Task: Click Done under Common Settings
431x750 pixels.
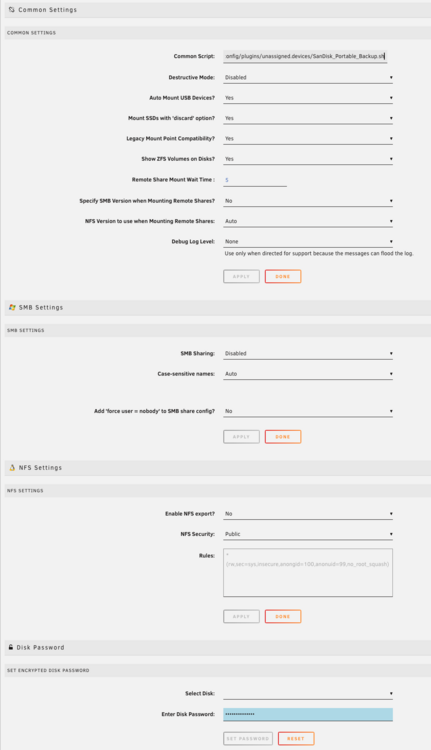Action: [x=283, y=276]
